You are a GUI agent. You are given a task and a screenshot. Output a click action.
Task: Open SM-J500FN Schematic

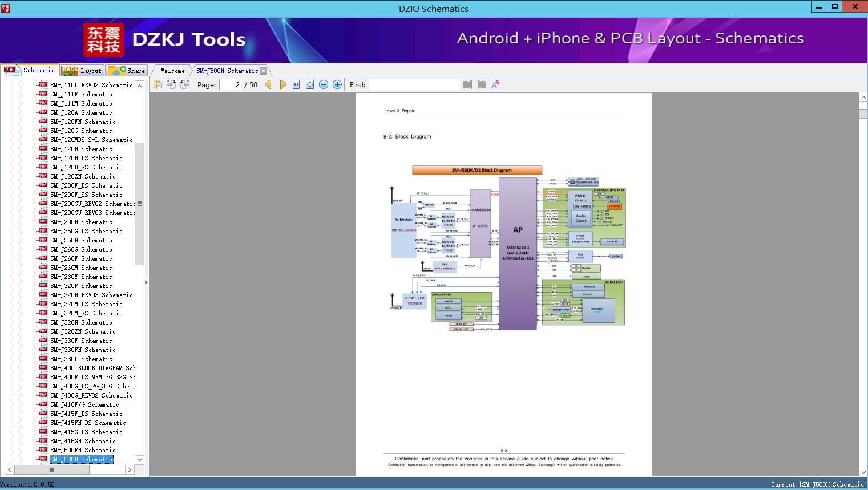pyautogui.click(x=83, y=450)
